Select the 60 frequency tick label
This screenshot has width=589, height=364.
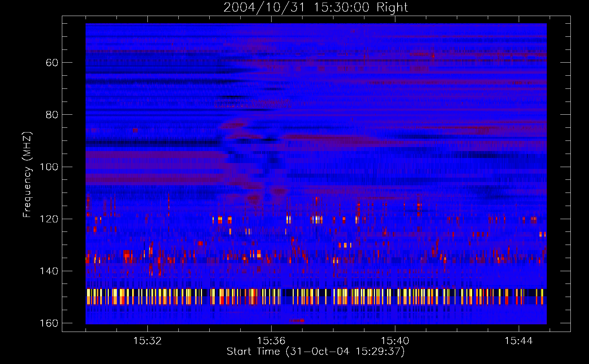pyautogui.click(x=52, y=63)
